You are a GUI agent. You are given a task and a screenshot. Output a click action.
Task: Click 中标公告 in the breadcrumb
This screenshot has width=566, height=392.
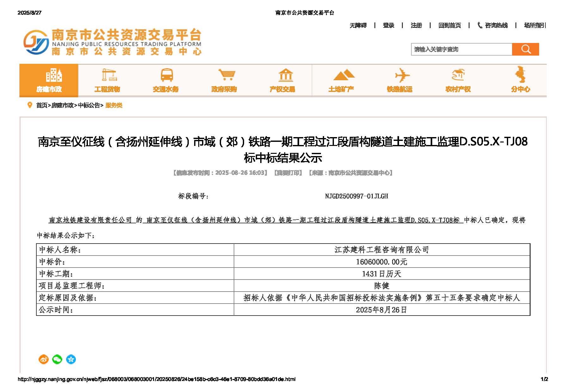click(89, 106)
